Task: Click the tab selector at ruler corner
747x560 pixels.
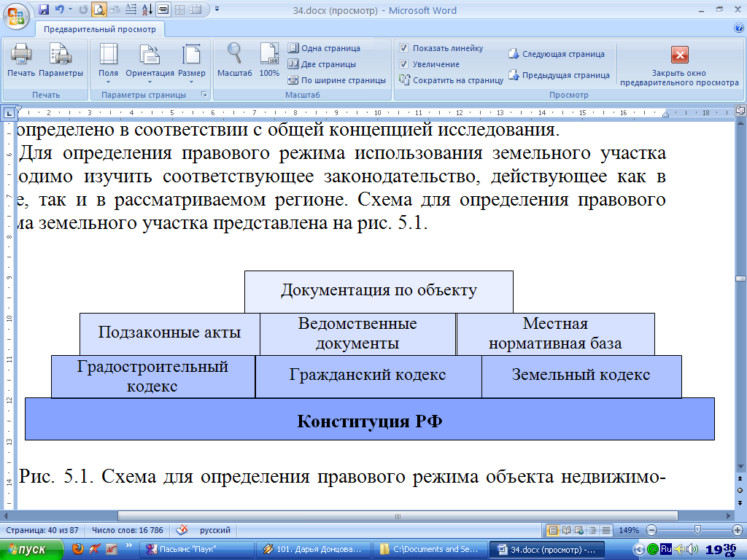Action: (9, 113)
